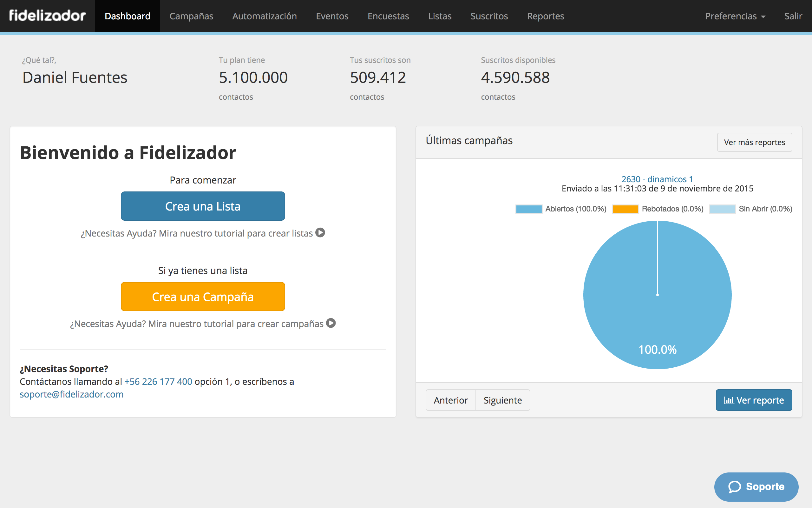Click Ver más reportes button

pos(754,142)
